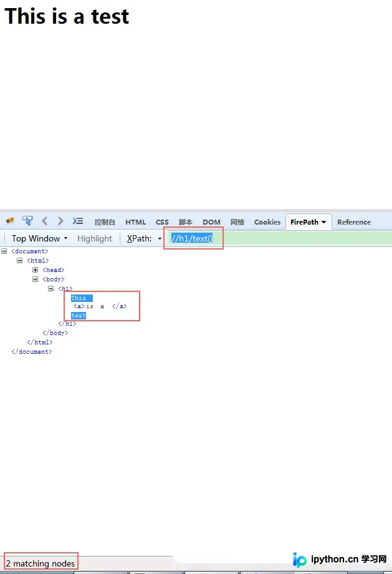Select the 网络 tab
The image size is (392, 574).
coord(237,222)
